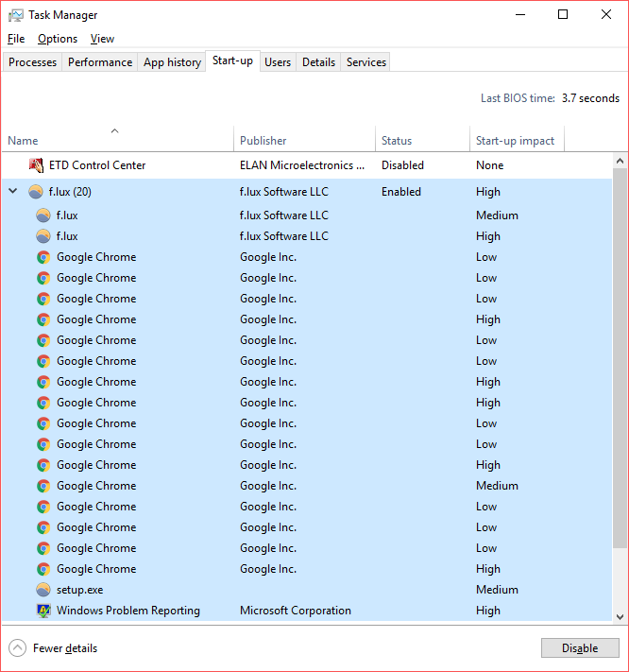Click the 'Enabled' status cell

pos(401,192)
